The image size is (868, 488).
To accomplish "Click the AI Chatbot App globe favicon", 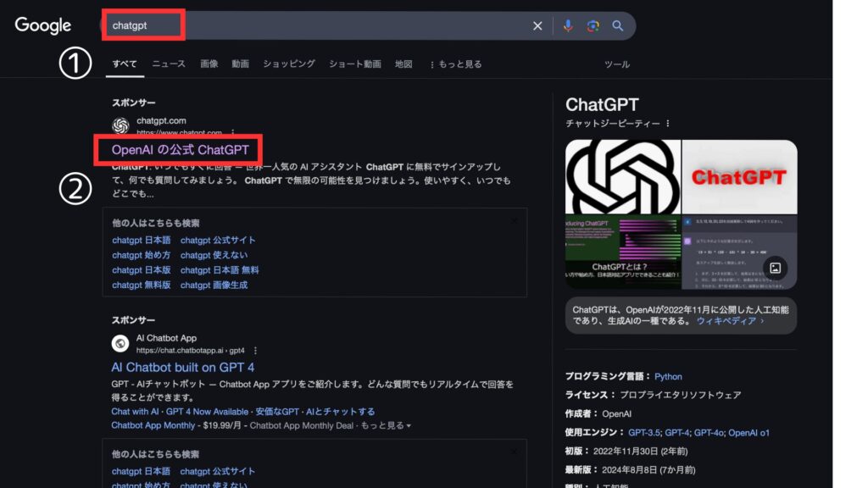I will pos(120,344).
